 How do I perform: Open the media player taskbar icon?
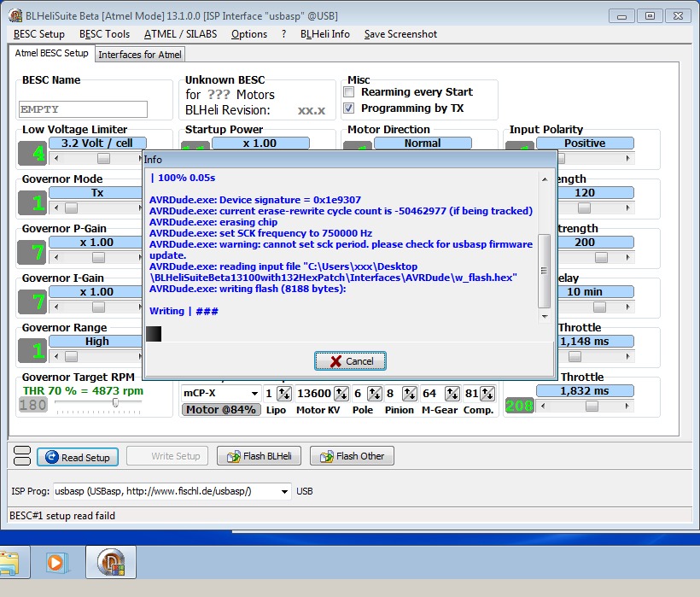[x=57, y=562]
